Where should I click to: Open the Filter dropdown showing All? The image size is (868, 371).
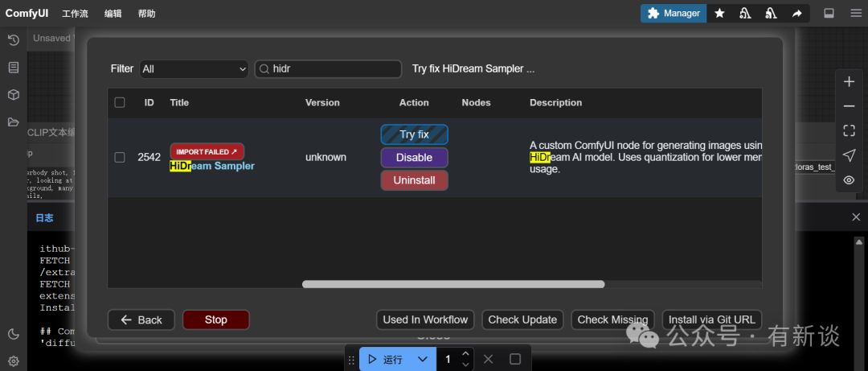point(194,68)
